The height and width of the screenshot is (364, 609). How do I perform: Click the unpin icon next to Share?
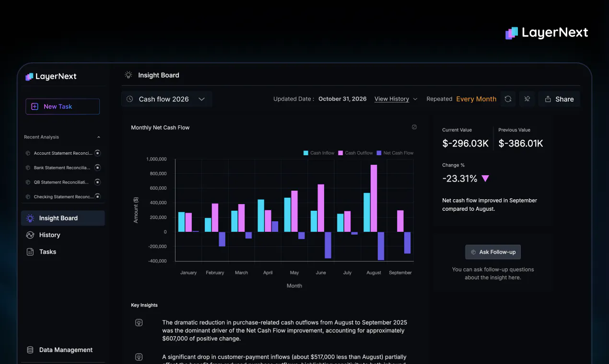(527, 99)
